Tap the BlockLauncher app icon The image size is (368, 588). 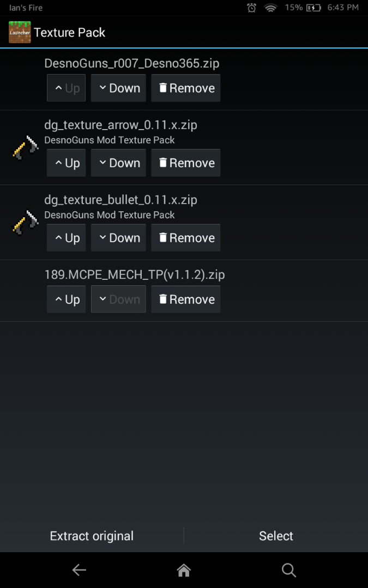20,33
